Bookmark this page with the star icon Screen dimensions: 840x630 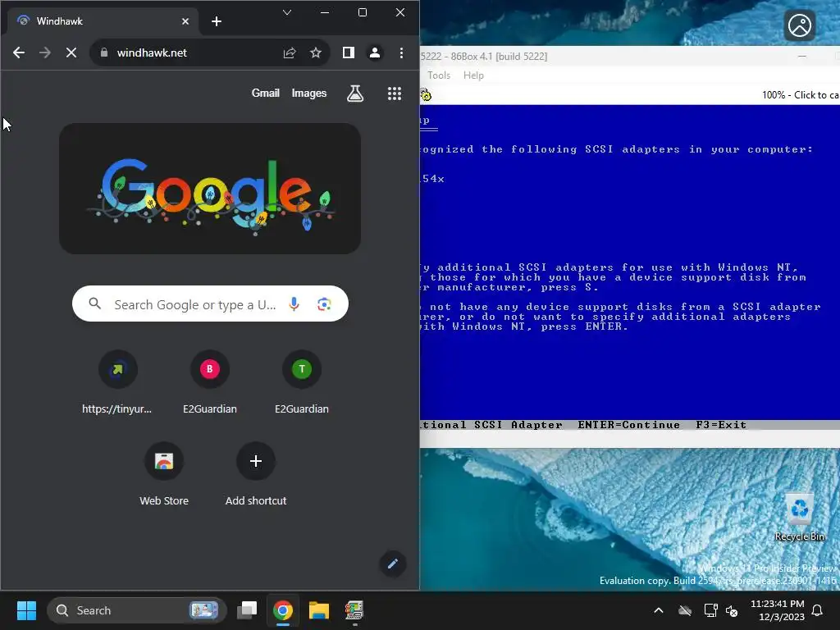coord(316,52)
